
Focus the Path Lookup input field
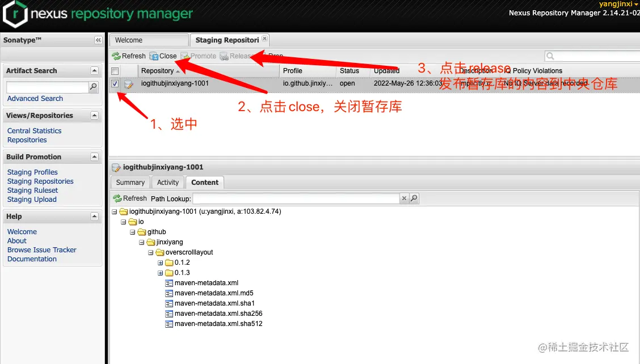pos(296,198)
